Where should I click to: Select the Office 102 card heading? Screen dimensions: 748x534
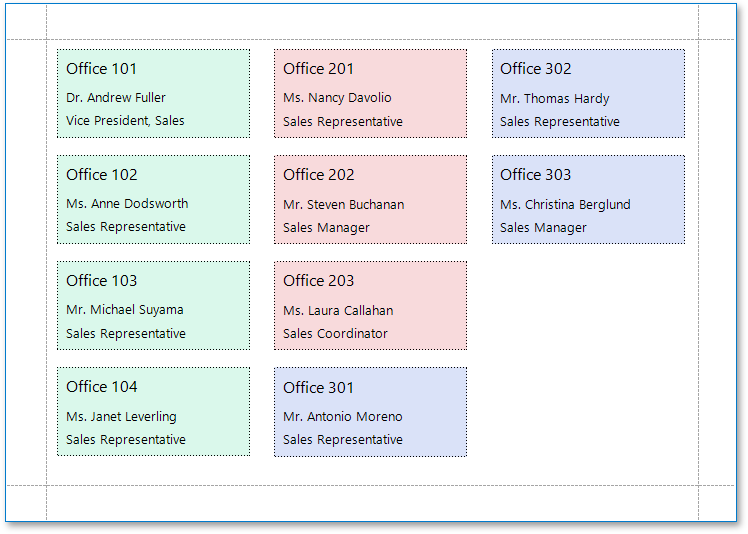click(x=101, y=175)
